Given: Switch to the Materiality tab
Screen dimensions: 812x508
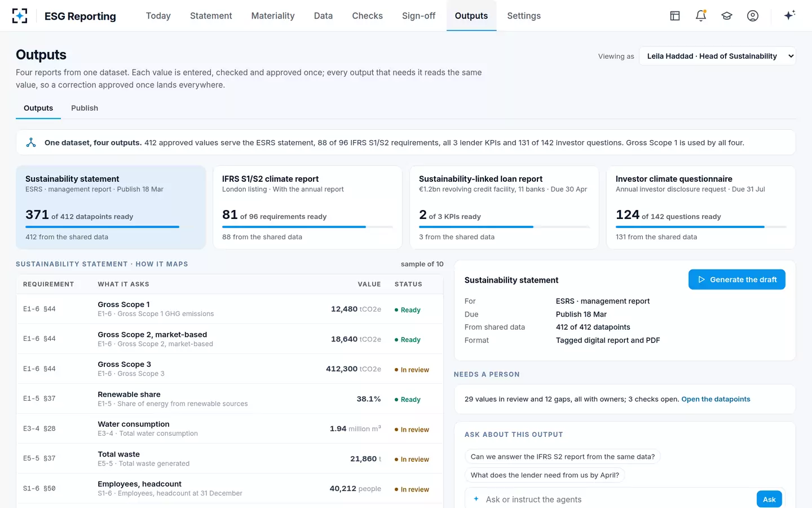Looking at the screenshot, I should 273,16.
